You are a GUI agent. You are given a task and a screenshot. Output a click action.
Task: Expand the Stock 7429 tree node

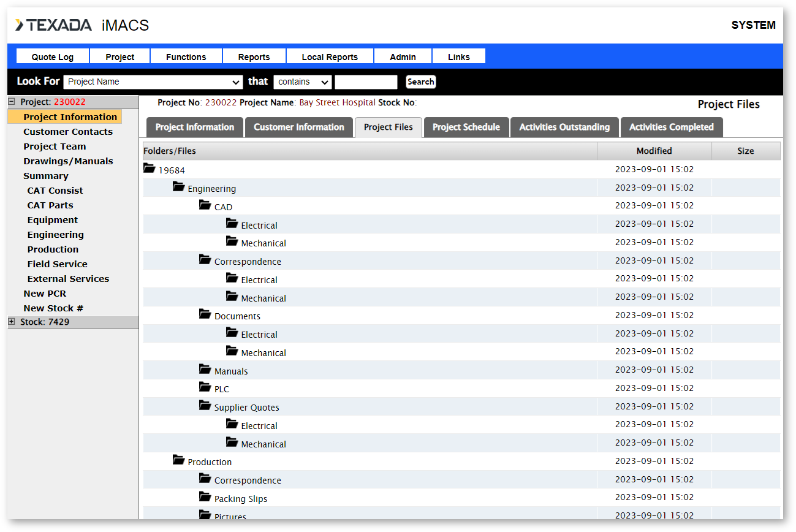(x=12, y=322)
